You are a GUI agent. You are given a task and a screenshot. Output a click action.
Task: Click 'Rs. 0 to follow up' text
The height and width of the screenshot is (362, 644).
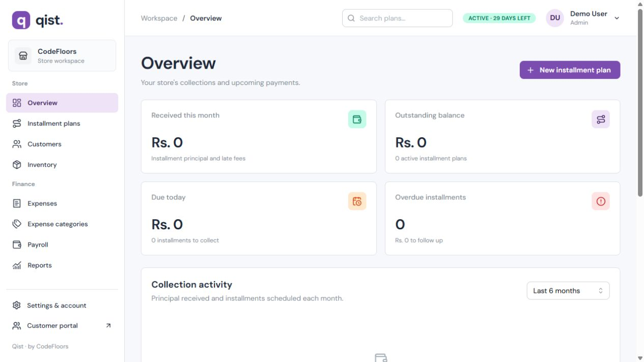click(419, 240)
